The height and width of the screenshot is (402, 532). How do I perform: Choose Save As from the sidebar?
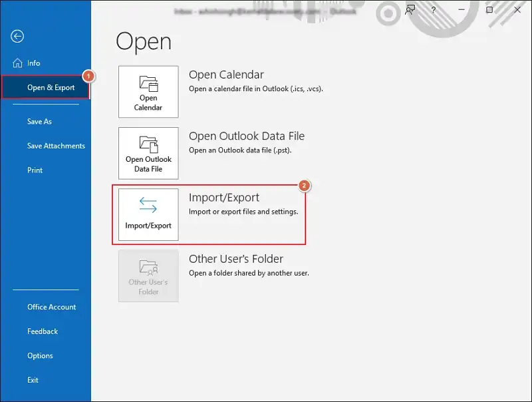[39, 122]
